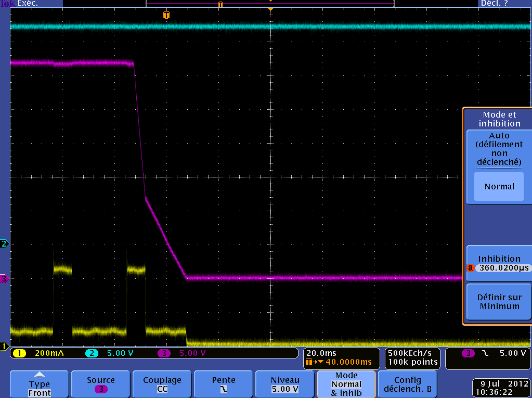The width and height of the screenshot is (532, 398).
Task: Choose the Normal trigger mode option
Action: tap(499, 186)
